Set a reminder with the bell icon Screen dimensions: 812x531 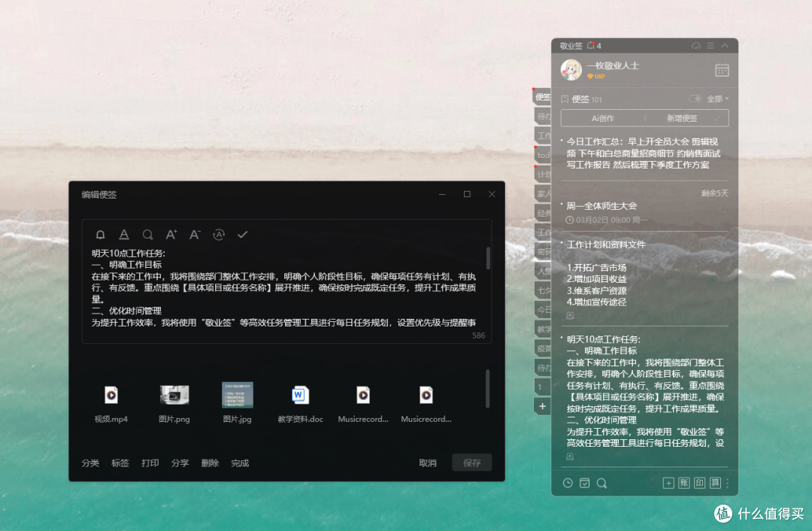[x=101, y=235]
